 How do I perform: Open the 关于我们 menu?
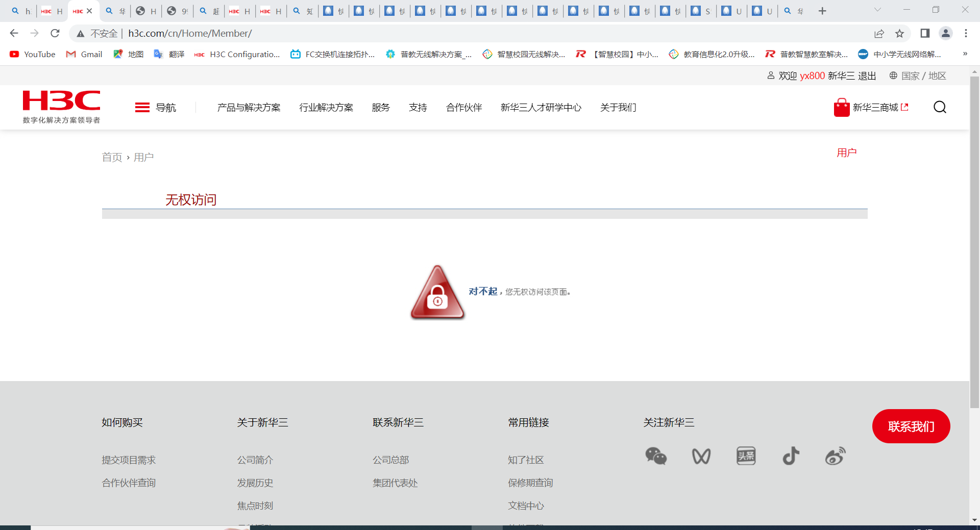[618, 108]
